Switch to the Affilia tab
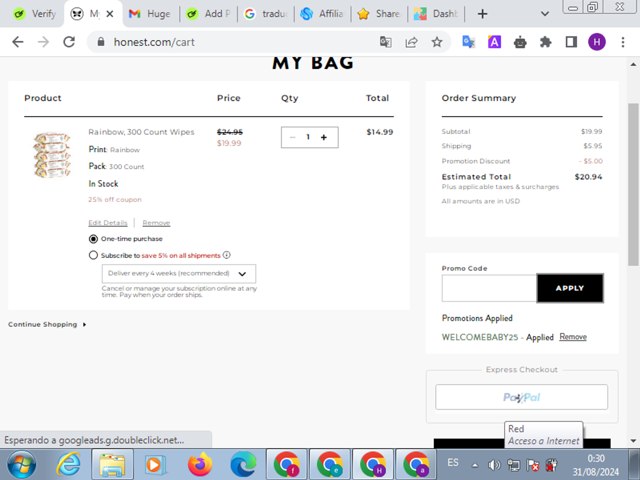Screen dimensions: 640x480 [x=322, y=14]
